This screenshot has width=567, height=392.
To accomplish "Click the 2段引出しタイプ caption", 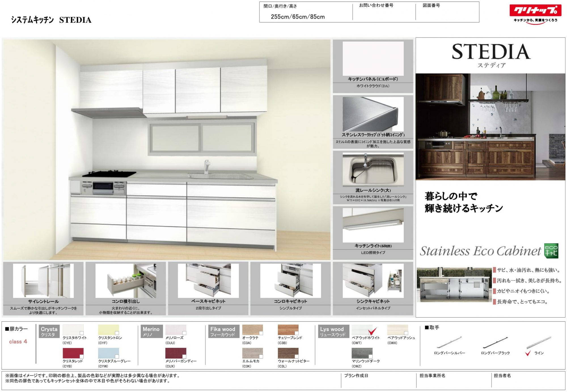I will click(208, 308).
